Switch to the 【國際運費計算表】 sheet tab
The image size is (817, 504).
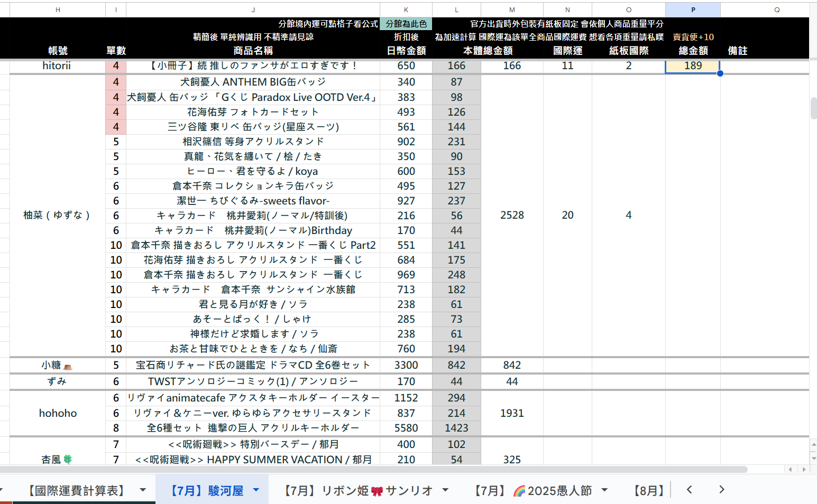[77, 490]
